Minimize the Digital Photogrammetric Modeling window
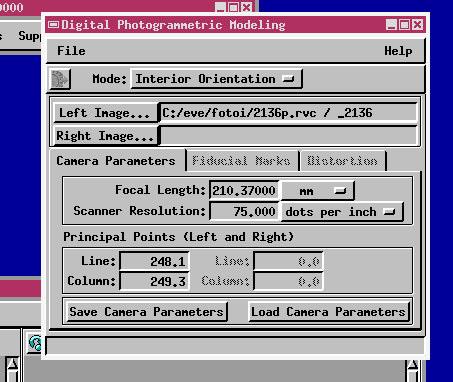Image resolution: width=453 pixels, height=382 pixels. 391,24
